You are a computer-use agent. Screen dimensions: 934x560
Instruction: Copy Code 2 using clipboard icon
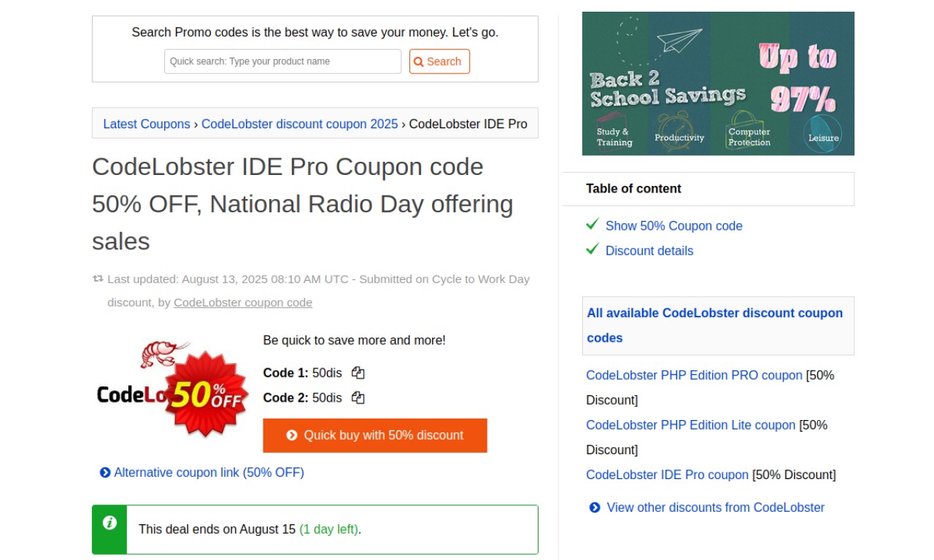(x=358, y=397)
